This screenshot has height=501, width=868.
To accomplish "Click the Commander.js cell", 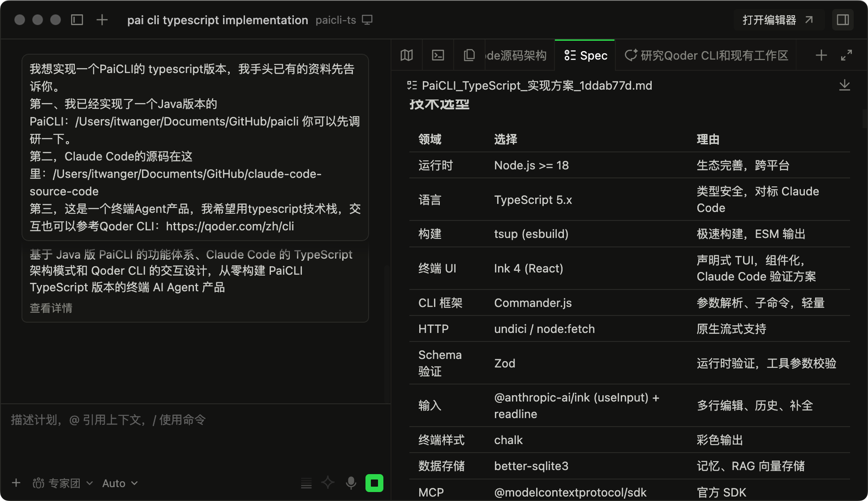I will pyautogui.click(x=533, y=303).
